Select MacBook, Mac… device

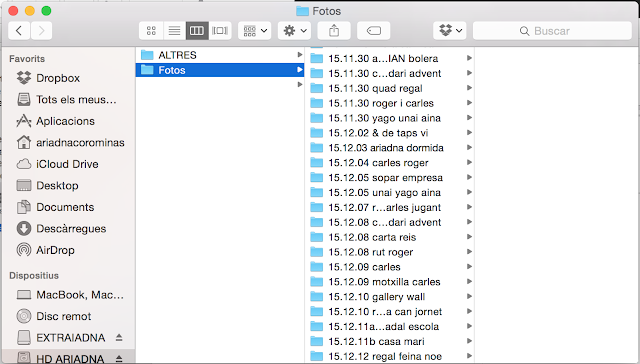tap(70, 295)
